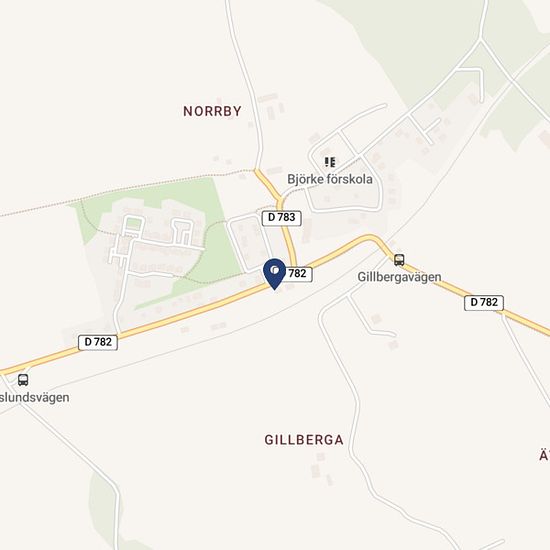
Task: Click the D 783 road shield
Action: coord(282,218)
